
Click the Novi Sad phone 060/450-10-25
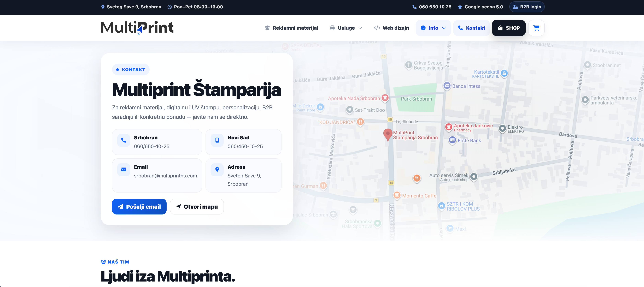(x=245, y=146)
